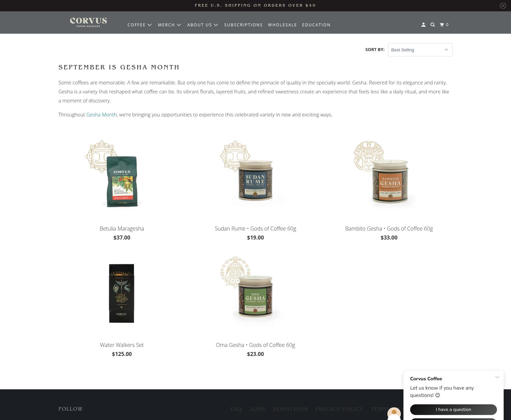View the Oma Gesha tin thumbnail

255,292
